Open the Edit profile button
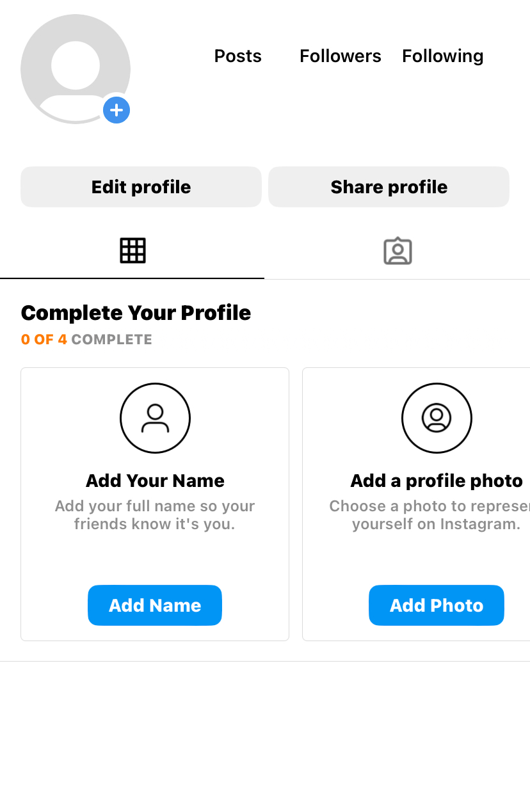The height and width of the screenshot is (812, 530). (x=141, y=187)
